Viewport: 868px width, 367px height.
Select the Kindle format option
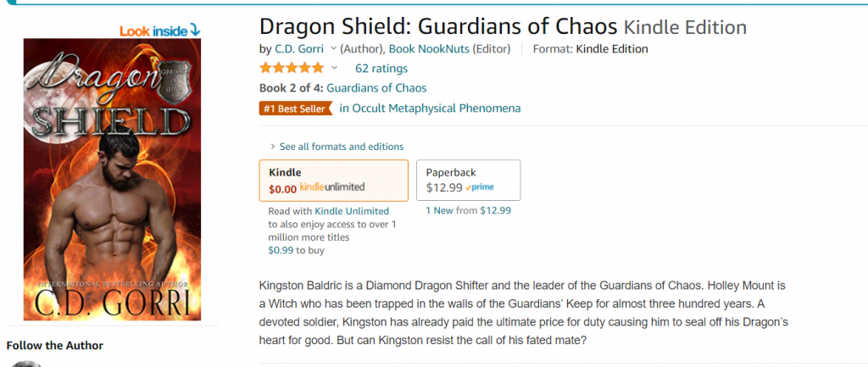coord(334,181)
